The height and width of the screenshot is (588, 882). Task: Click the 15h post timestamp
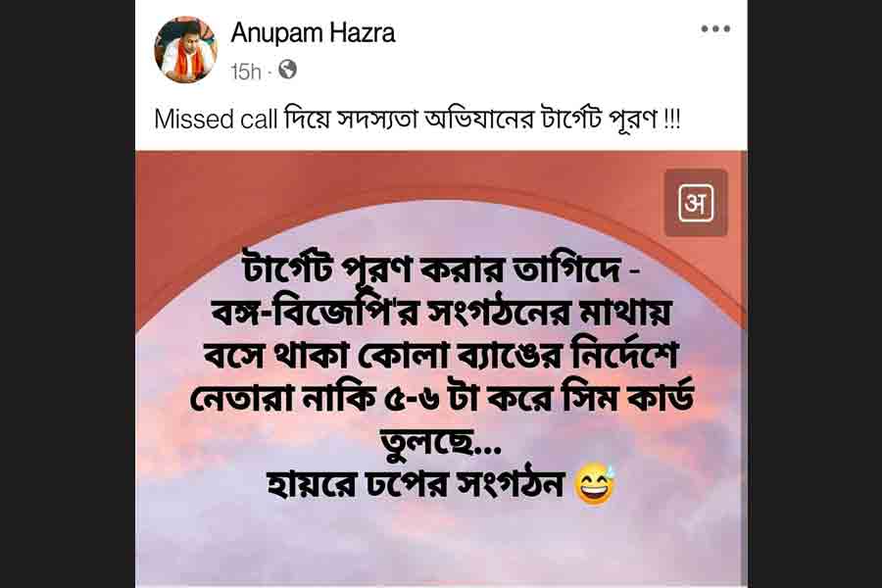246,72
